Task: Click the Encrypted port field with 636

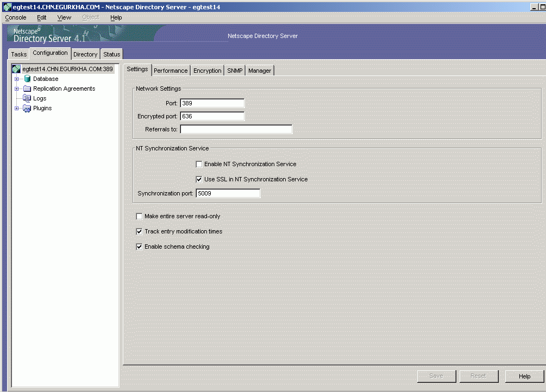Action: (x=212, y=116)
